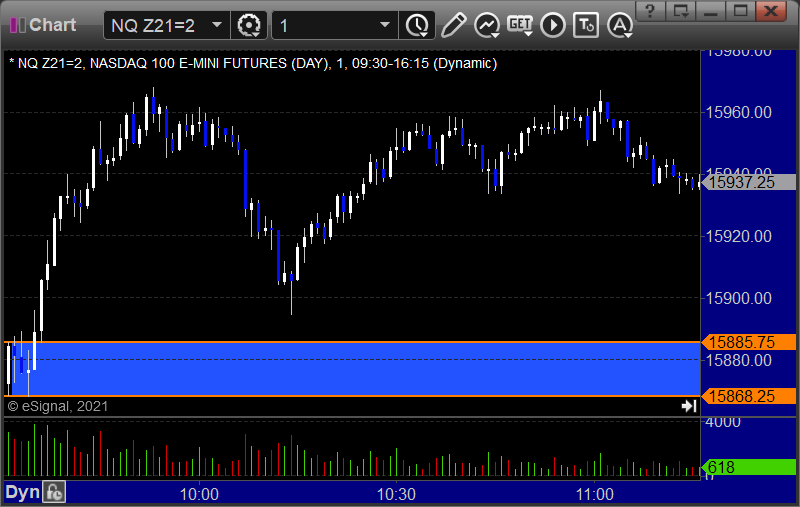Click the 15900.00 price axis label
This screenshot has height=507, width=800.
pyautogui.click(x=738, y=298)
